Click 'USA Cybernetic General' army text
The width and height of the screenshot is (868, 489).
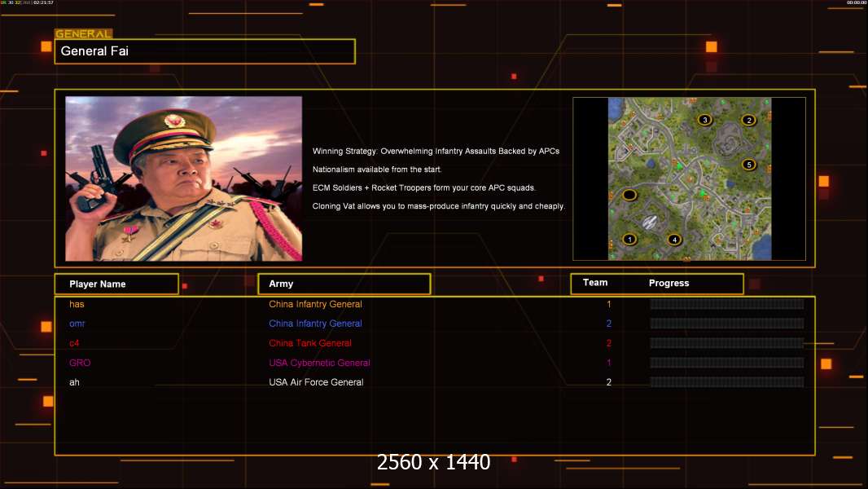click(x=319, y=363)
